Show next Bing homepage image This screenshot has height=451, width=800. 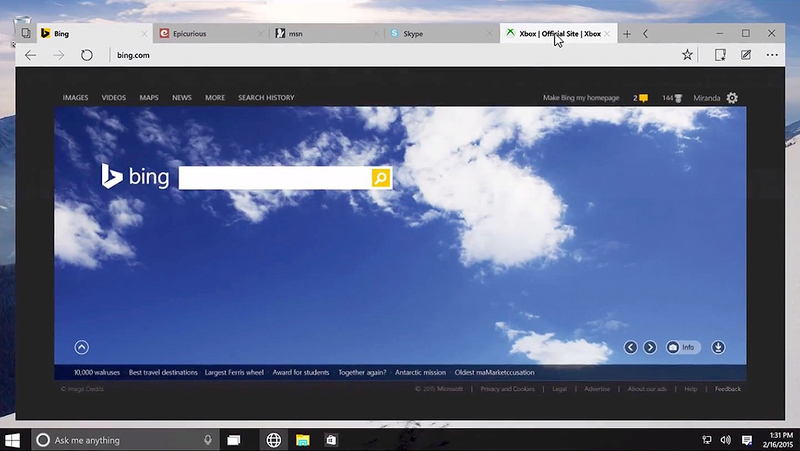(650, 347)
